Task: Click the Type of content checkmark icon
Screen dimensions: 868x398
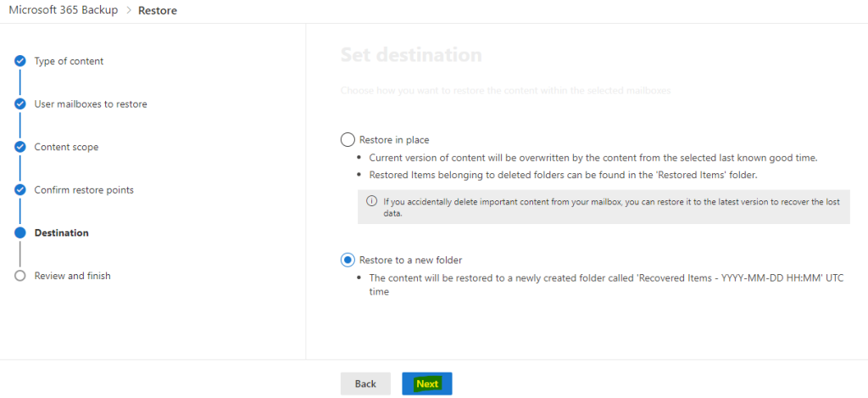Action: pyautogui.click(x=20, y=61)
